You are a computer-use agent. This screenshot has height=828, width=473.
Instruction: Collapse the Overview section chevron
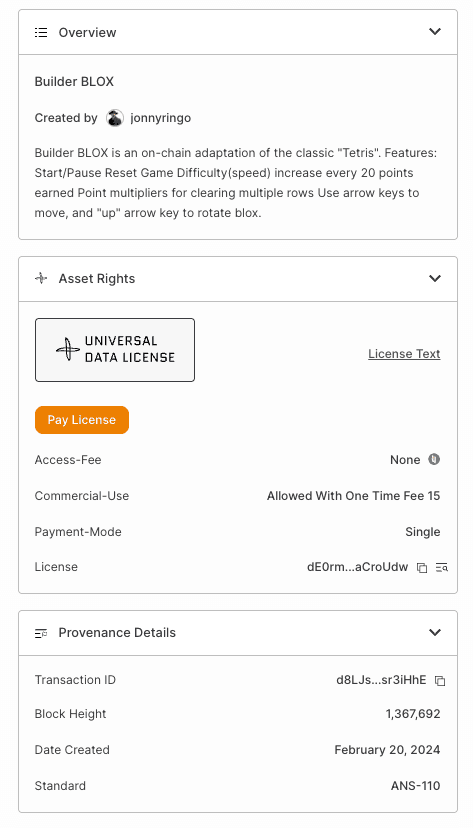point(434,32)
